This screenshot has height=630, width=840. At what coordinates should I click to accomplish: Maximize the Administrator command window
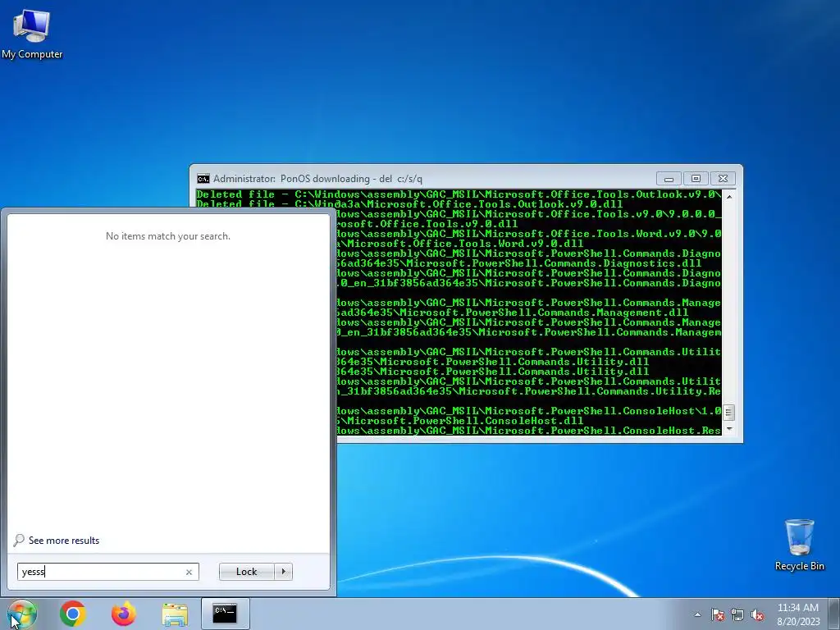coord(696,178)
